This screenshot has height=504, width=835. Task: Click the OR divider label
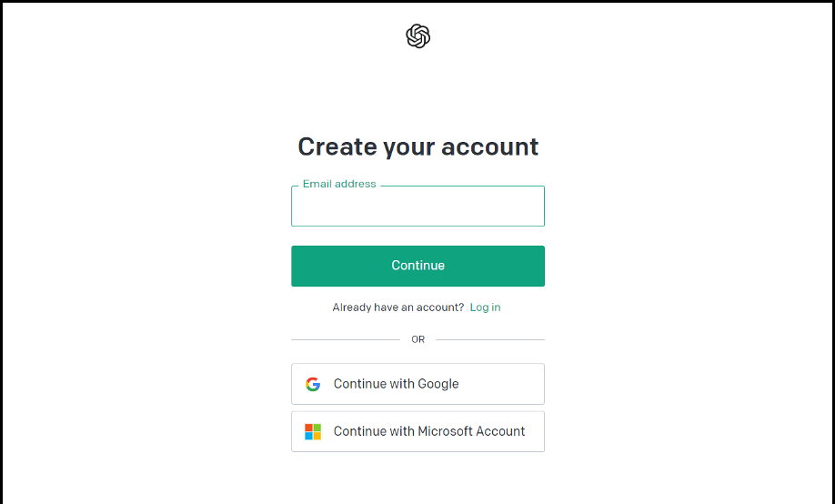click(x=418, y=339)
